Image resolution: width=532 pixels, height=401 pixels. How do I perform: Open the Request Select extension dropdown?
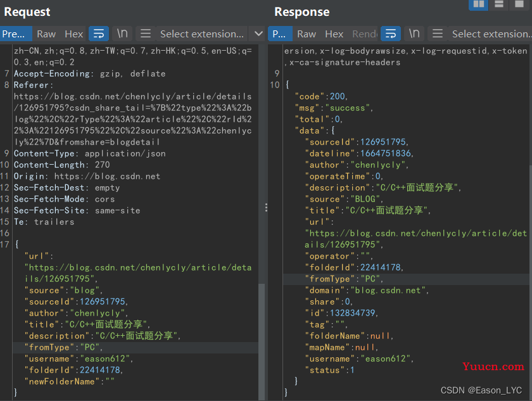202,34
